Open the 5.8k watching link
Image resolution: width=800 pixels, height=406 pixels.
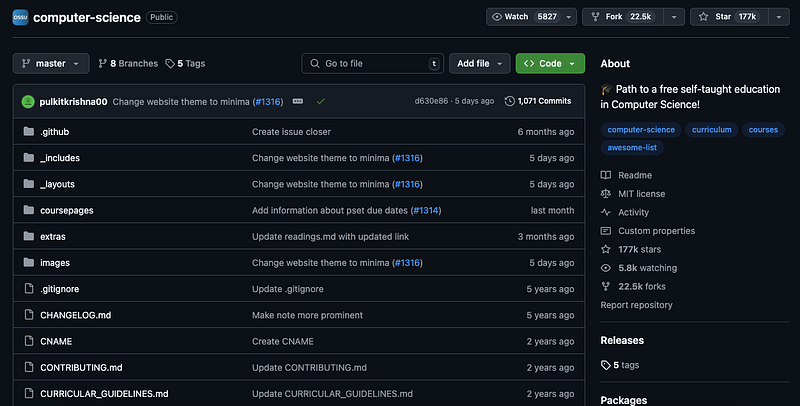click(x=647, y=268)
